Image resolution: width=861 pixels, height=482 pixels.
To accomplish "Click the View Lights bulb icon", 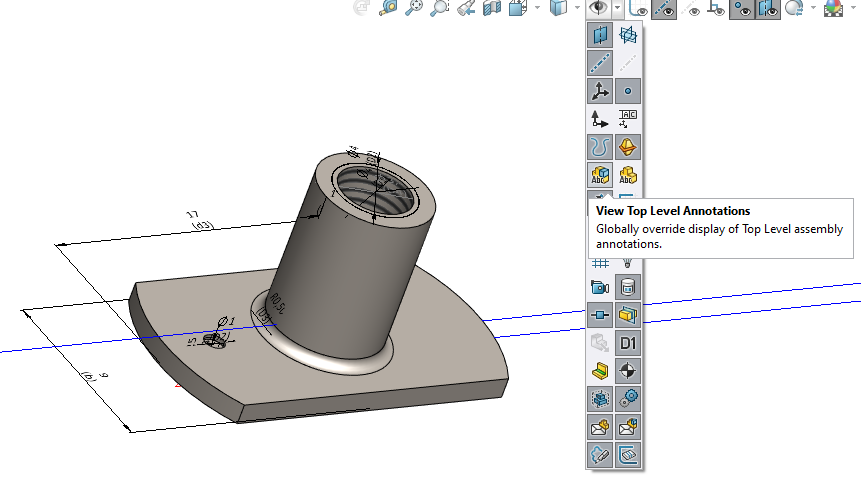I will pos(628,264).
